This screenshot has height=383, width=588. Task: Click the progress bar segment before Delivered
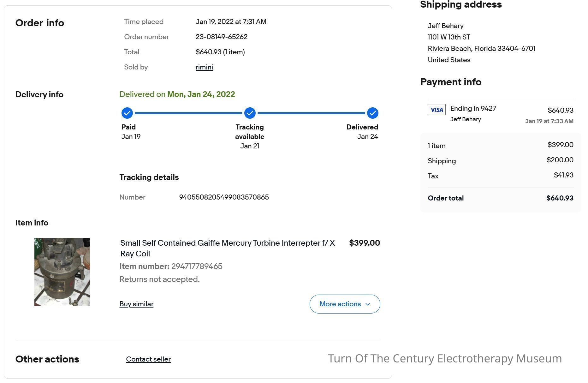(311, 113)
